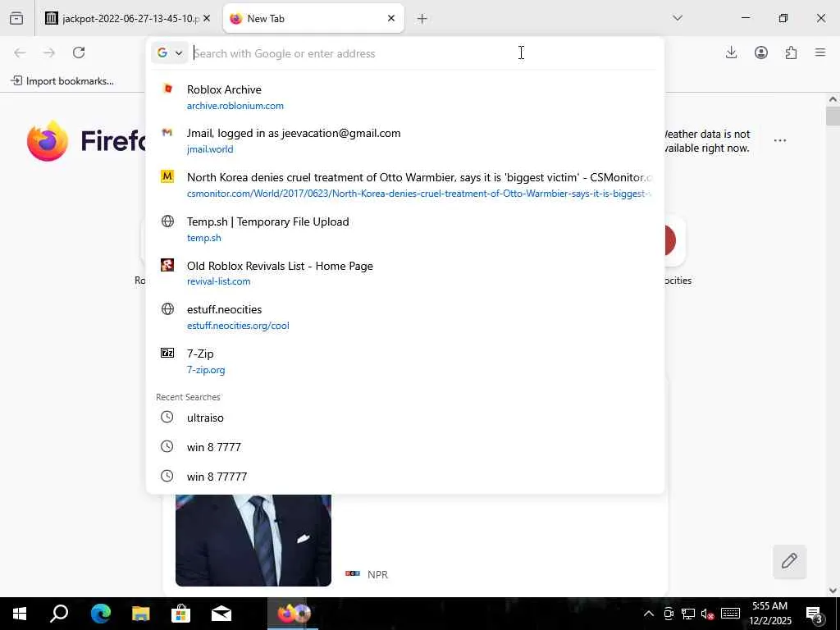The width and height of the screenshot is (840, 630).
Task: Close the New Tab tab
Action: pyautogui.click(x=391, y=18)
